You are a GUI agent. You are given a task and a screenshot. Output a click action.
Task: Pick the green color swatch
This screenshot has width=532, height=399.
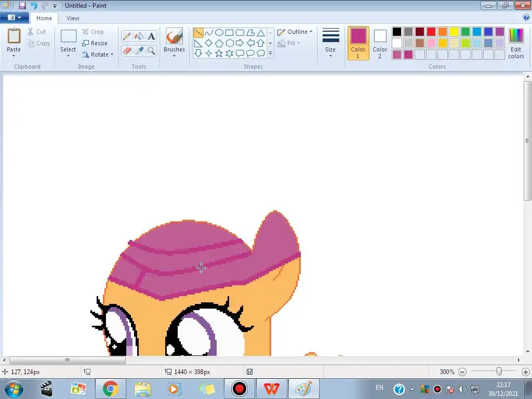[465, 32]
